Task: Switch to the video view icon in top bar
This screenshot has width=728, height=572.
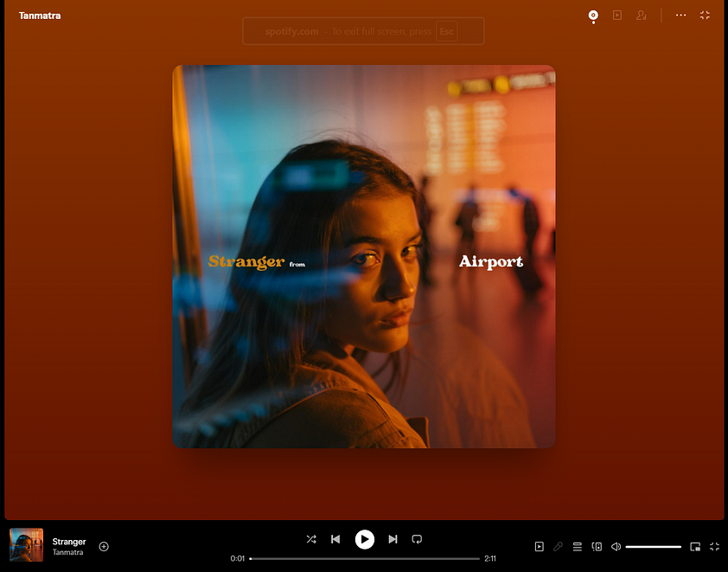Action: (x=617, y=16)
